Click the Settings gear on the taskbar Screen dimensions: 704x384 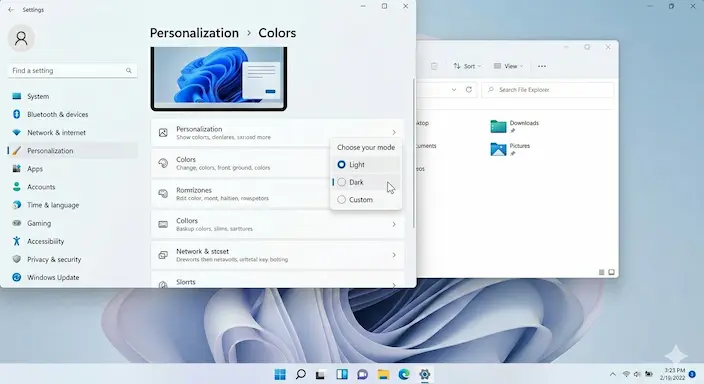click(424, 374)
